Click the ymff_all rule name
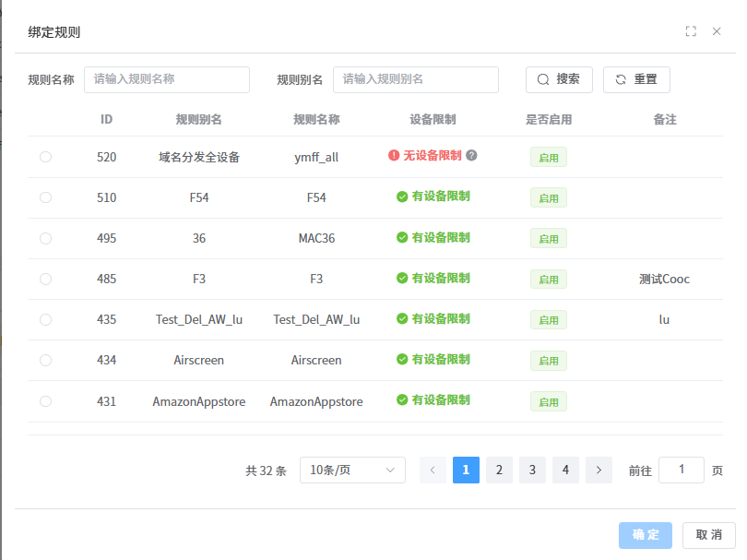 316,157
